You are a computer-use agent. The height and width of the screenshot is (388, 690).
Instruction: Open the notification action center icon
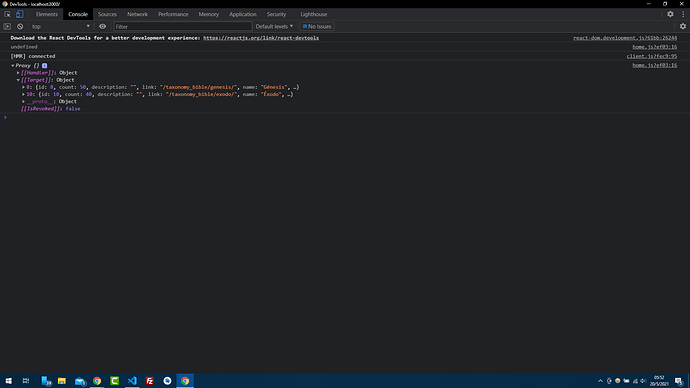point(679,381)
